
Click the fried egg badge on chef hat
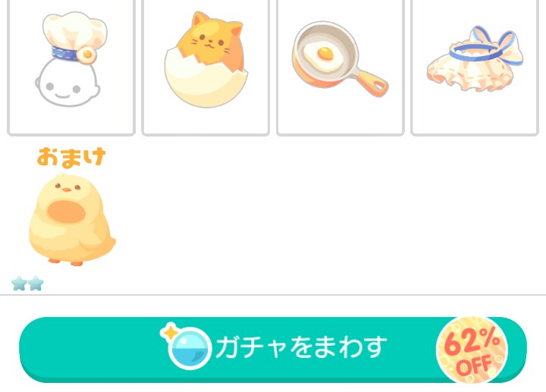(86, 55)
